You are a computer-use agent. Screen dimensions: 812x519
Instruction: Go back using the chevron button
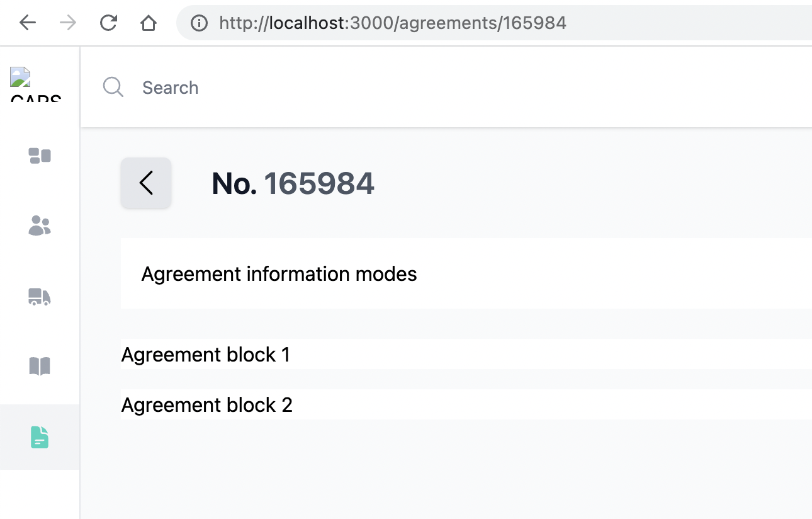146,183
